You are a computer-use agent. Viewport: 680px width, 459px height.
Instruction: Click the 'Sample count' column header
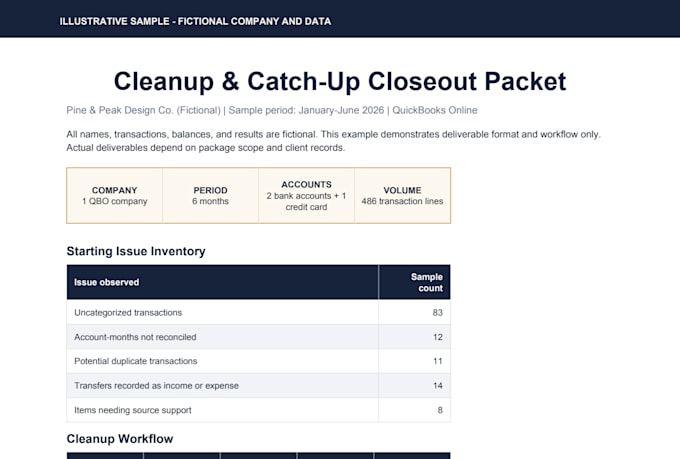(415, 282)
